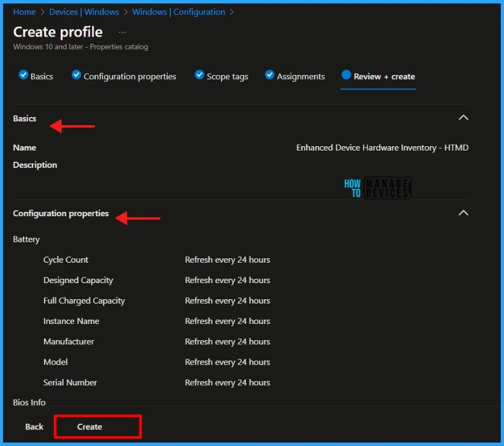Click the refresh interval for Full Charged Capacity
Viewport: 504px width, 446px height.
pyautogui.click(x=227, y=300)
